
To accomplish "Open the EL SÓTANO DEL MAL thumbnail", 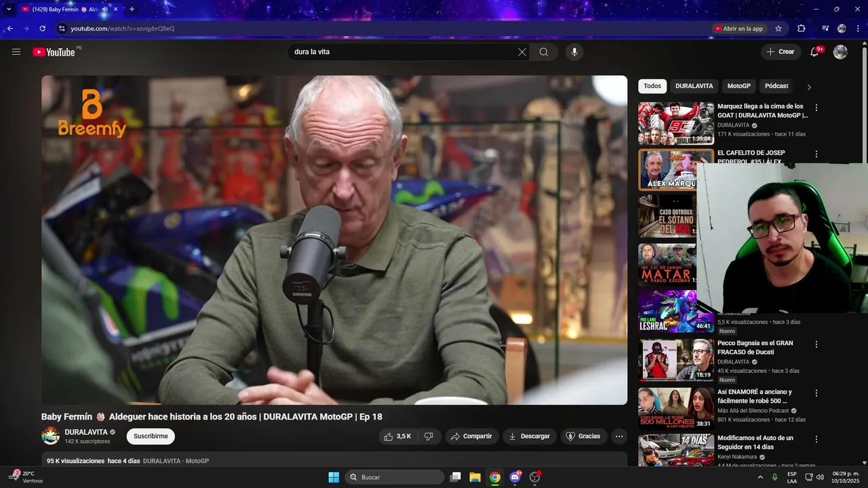I will point(667,217).
